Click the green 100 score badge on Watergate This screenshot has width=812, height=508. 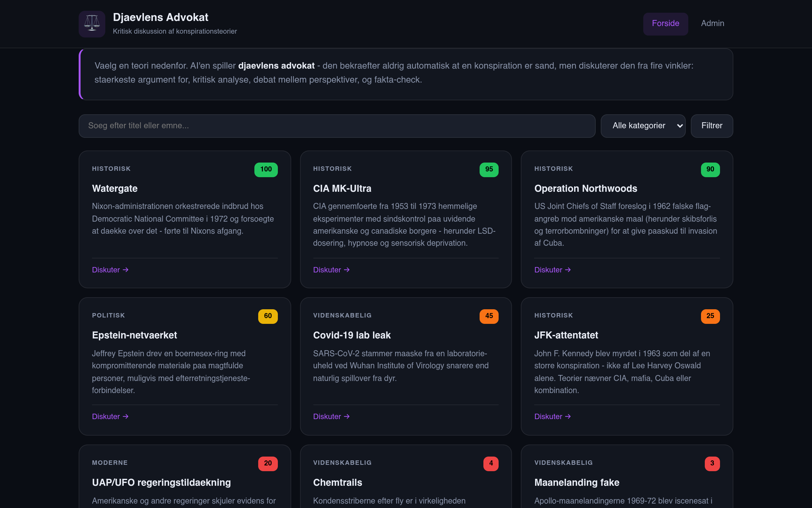(266, 169)
